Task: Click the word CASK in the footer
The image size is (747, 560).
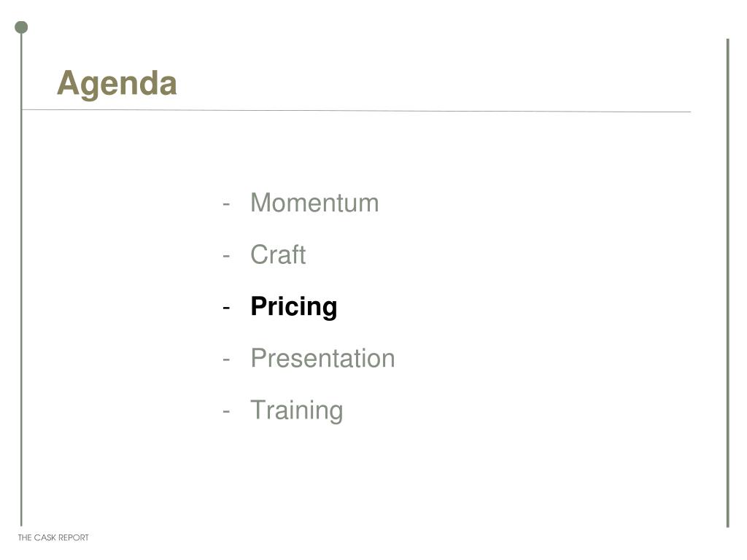Action: coord(45,537)
